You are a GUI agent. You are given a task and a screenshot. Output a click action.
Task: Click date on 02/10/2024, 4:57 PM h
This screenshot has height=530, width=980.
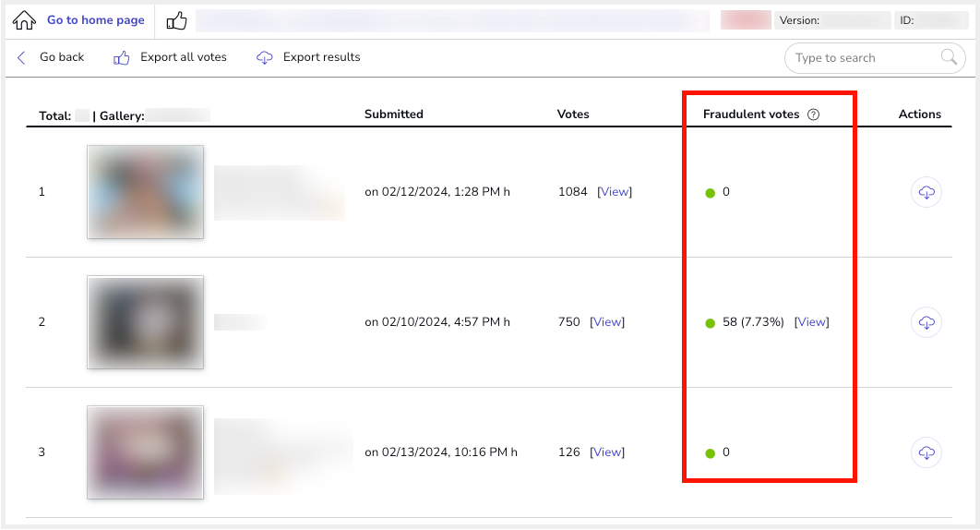(x=437, y=322)
